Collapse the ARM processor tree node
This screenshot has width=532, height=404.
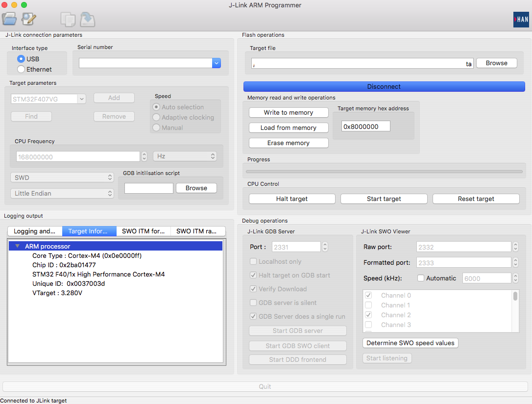pos(17,246)
